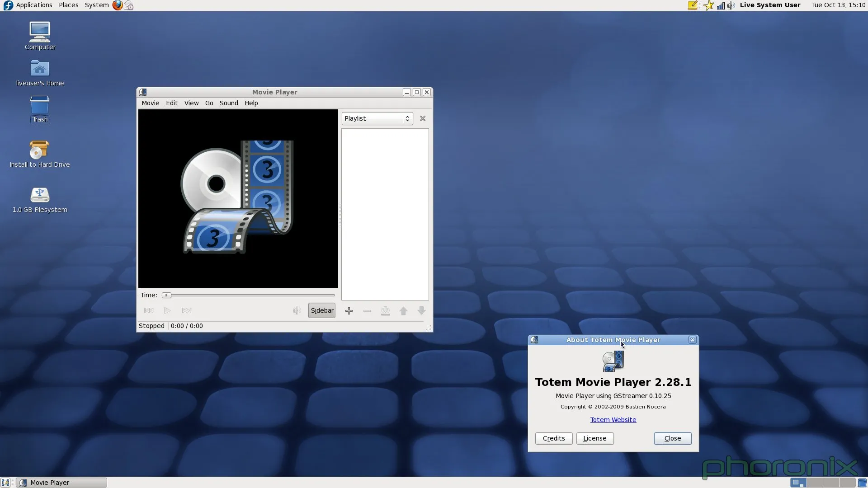Open the Help menu in Movie Player
This screenshot has height=488, width=868.
point(251,103)
